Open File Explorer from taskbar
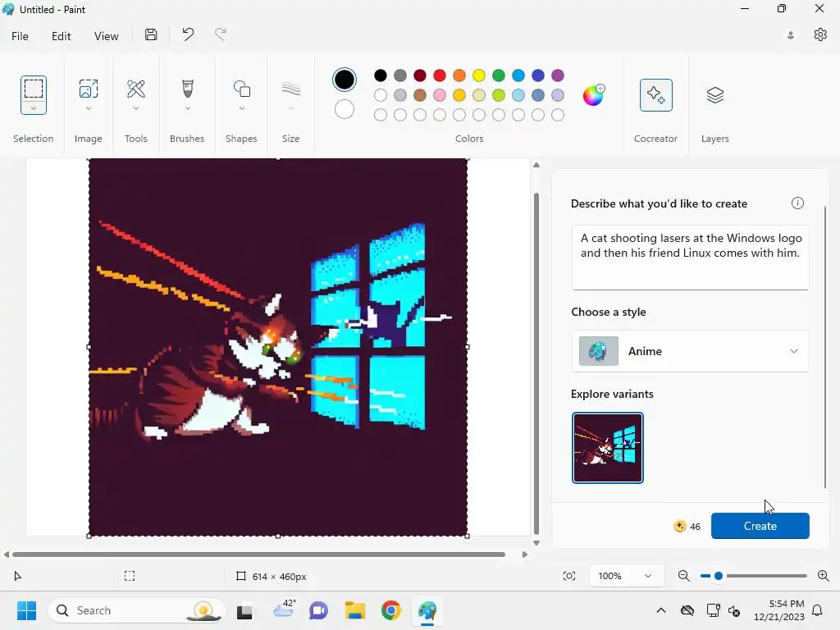The height and width of the screenshot is (630, 840). tap(354, 610)
